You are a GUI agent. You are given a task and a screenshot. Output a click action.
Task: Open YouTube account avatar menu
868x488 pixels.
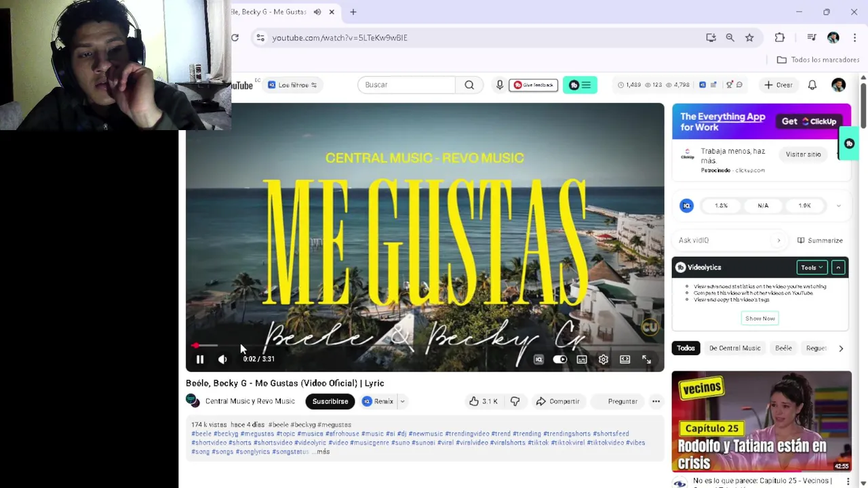(x=839, y=85)
